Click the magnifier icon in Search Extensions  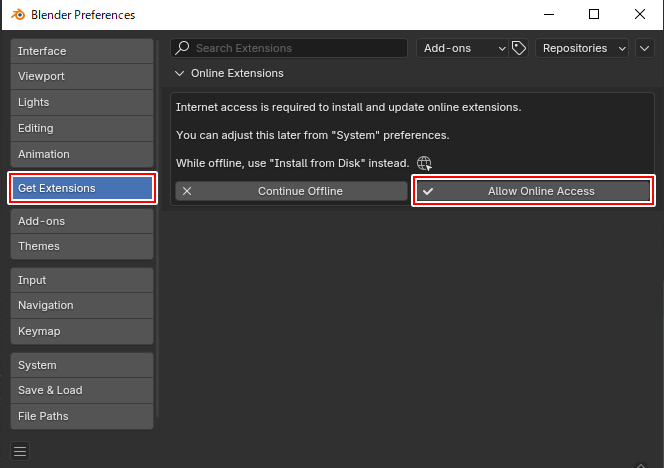182,48
